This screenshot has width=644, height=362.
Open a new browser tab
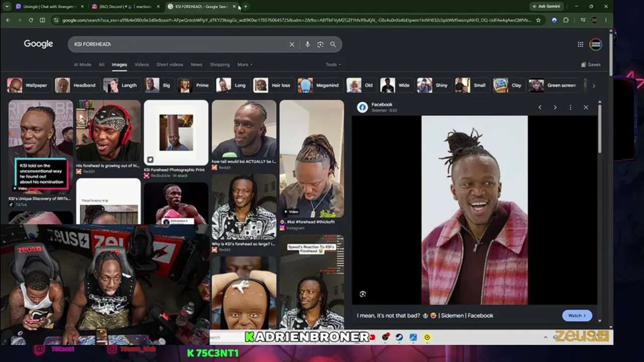[246, 7]
